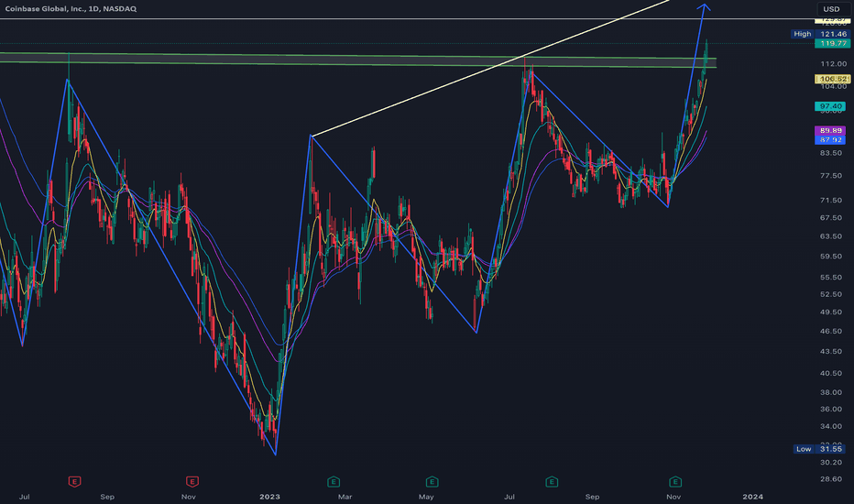Click the Coinbase Global, Inc. chart title
This screenshot has width=854, height=504.
coord(71,9)
